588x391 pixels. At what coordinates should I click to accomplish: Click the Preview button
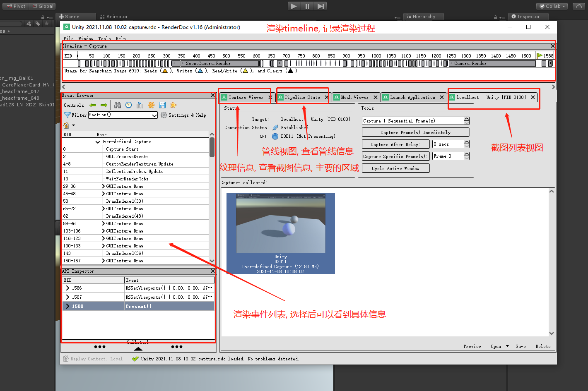pyautogui.click(x=472, y=346)
